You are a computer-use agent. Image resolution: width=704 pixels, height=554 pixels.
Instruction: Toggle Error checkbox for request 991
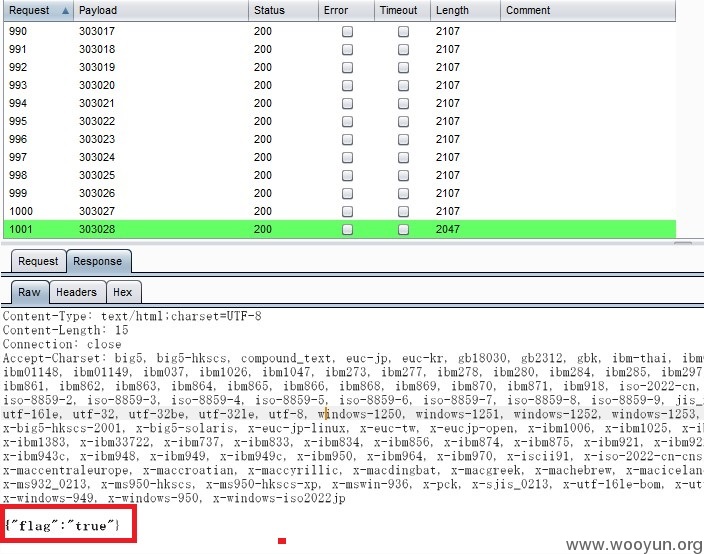348,49
